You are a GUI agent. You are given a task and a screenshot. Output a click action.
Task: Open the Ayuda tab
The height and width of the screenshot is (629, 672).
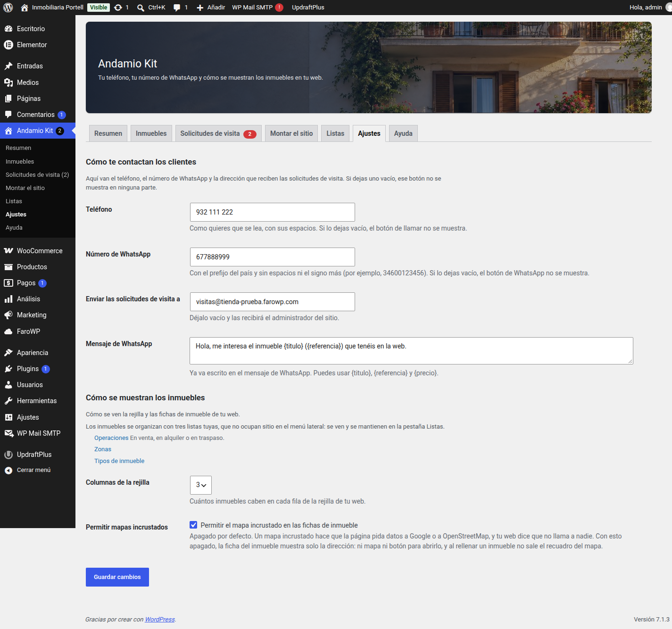tap(403, 133)
